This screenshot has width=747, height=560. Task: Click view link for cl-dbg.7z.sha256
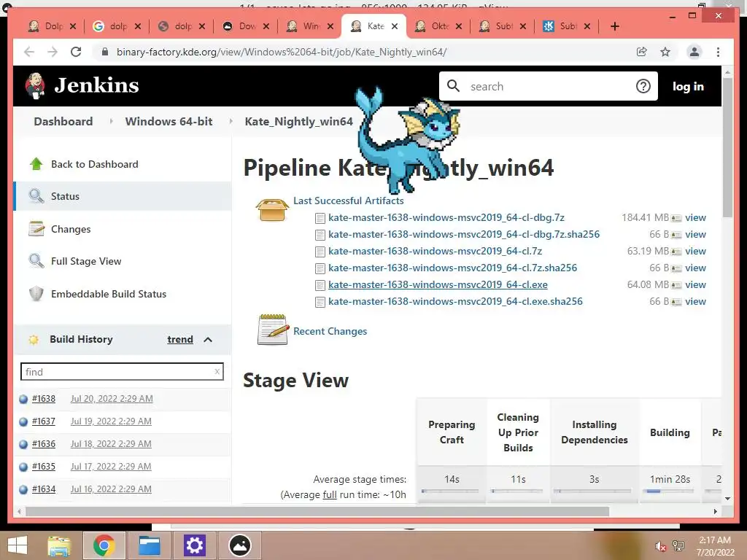point(695,234)
